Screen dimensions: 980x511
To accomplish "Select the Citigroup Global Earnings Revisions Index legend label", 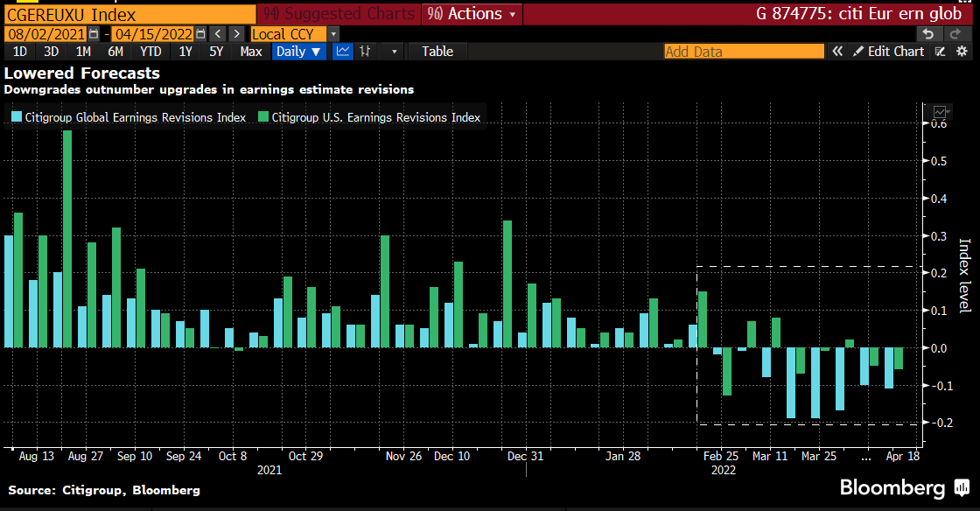I will point(136,117).
